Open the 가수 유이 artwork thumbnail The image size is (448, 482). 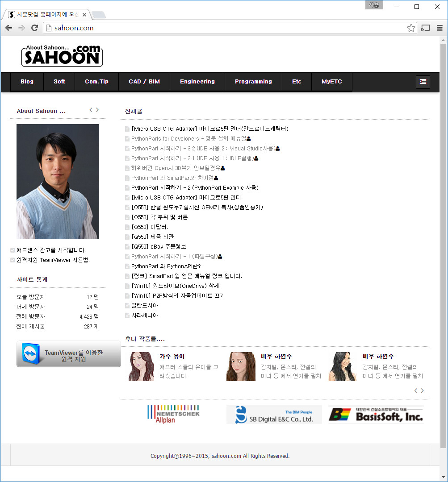click(141, 366)
